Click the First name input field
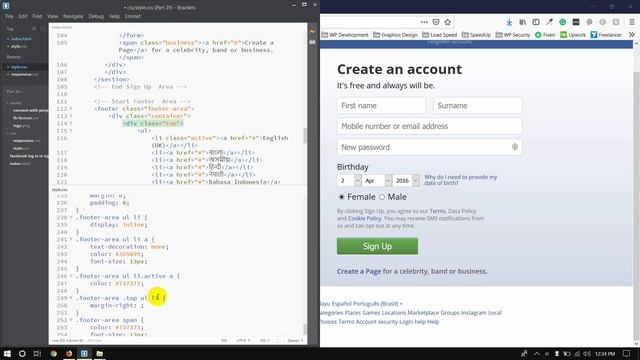640x360 pixels. (381, 105)
